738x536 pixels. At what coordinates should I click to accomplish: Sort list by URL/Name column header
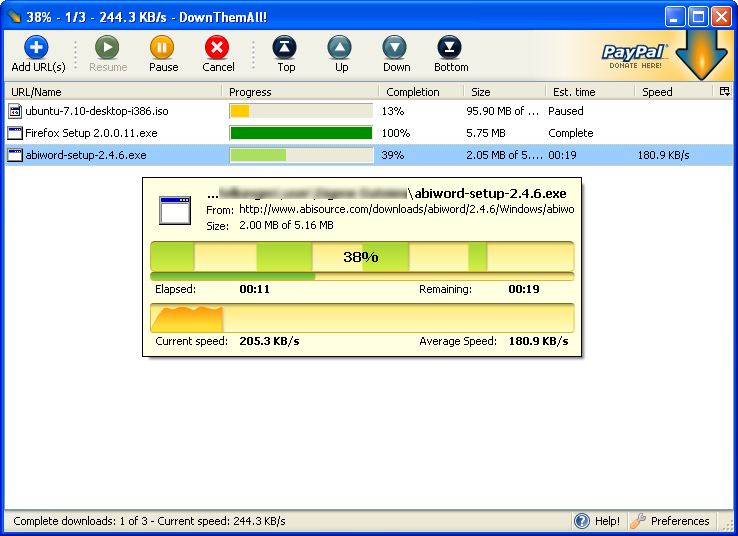[110, 92]
